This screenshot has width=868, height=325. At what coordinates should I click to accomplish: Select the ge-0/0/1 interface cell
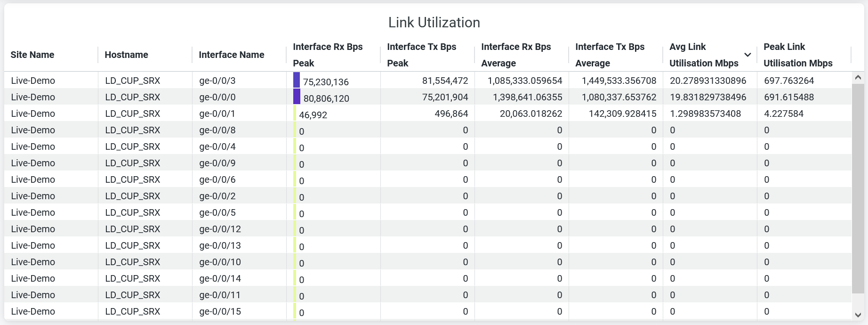[217, 114]
